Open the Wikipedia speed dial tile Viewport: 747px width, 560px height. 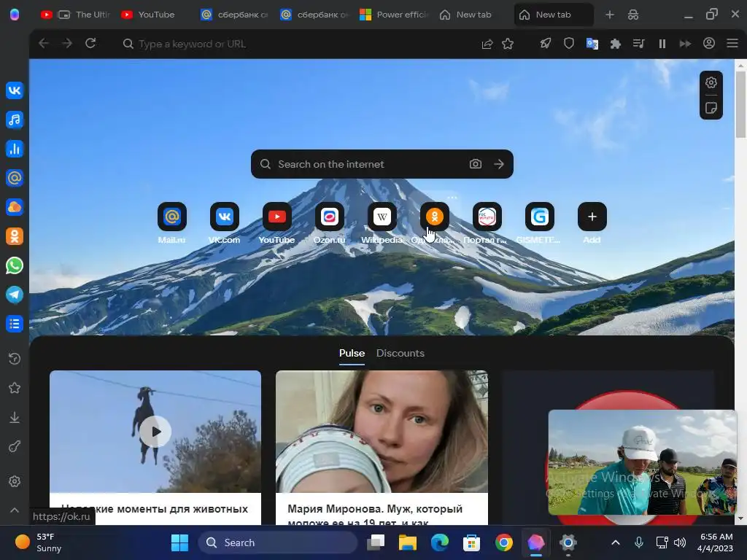pos(382,217)
